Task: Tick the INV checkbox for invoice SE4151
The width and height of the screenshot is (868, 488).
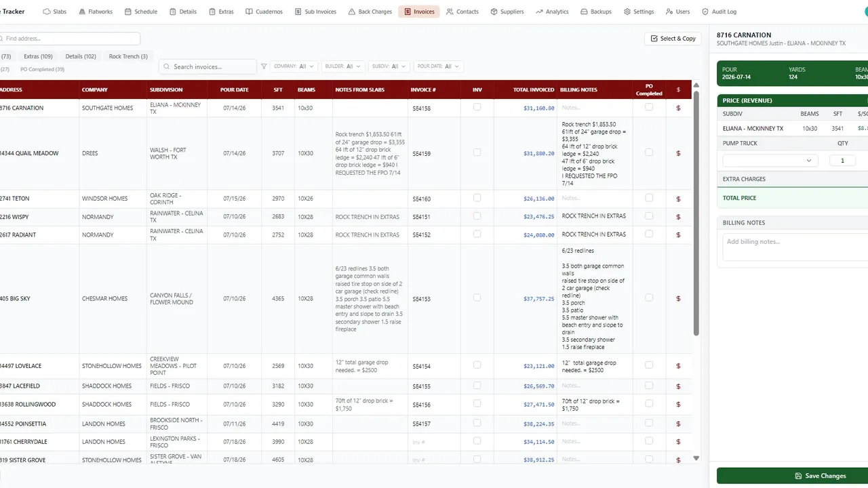Action: point(477,216)
